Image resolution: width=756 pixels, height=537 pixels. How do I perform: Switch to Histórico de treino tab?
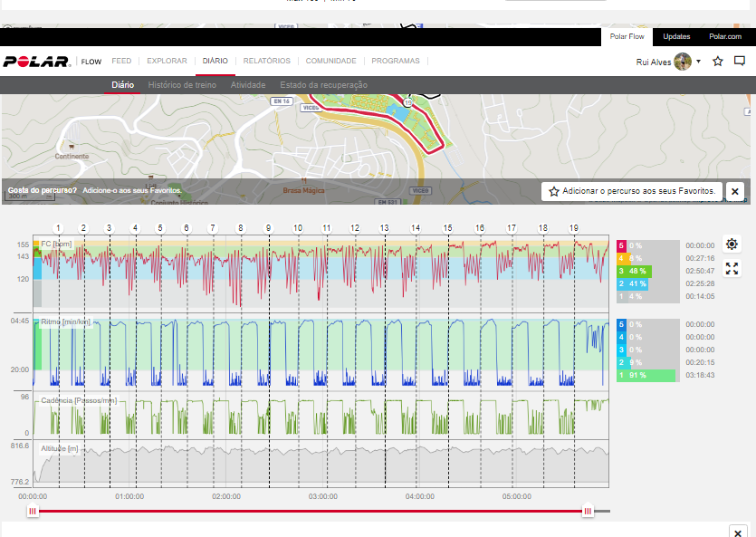182,85
